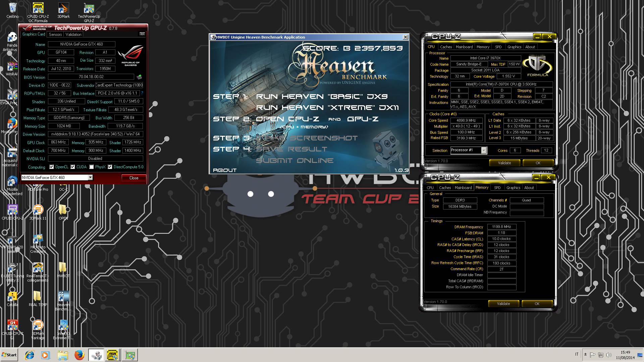Click the DRAM Frequency value 1199.8 MHz
This screenshot has height=362, width=644.
pyautogui.click(x=501, y=227)
